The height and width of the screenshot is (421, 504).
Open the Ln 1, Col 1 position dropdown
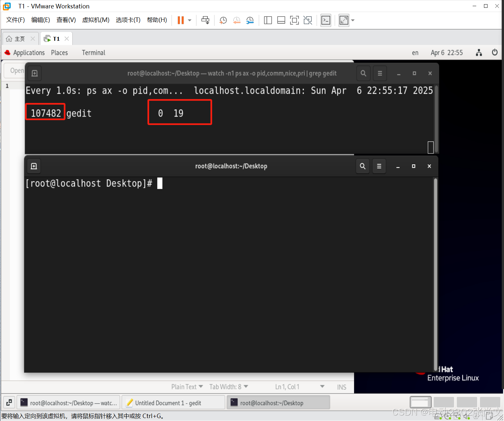pos(300,387)
